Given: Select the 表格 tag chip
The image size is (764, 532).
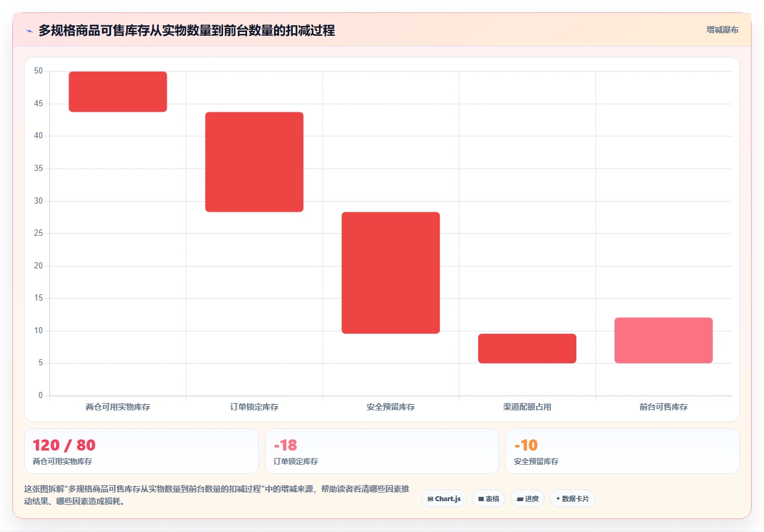Looking at the screenshot, I should [489, 499].
